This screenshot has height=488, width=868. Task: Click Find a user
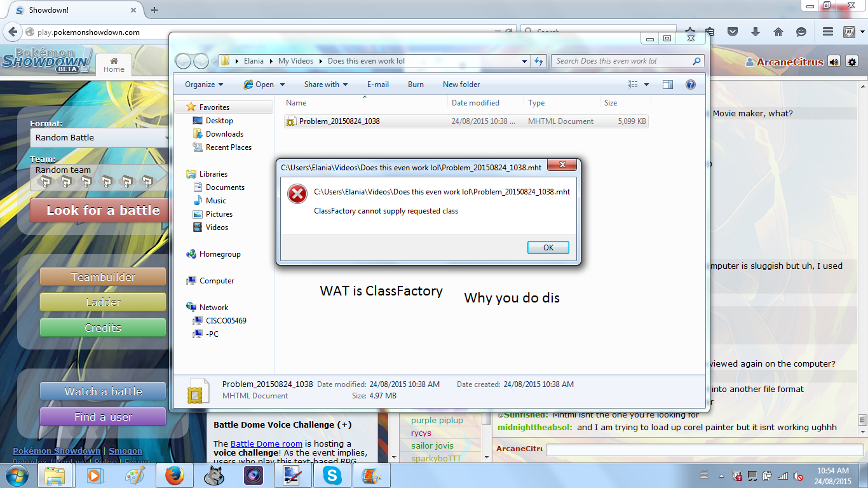click(x=103, y=417)
